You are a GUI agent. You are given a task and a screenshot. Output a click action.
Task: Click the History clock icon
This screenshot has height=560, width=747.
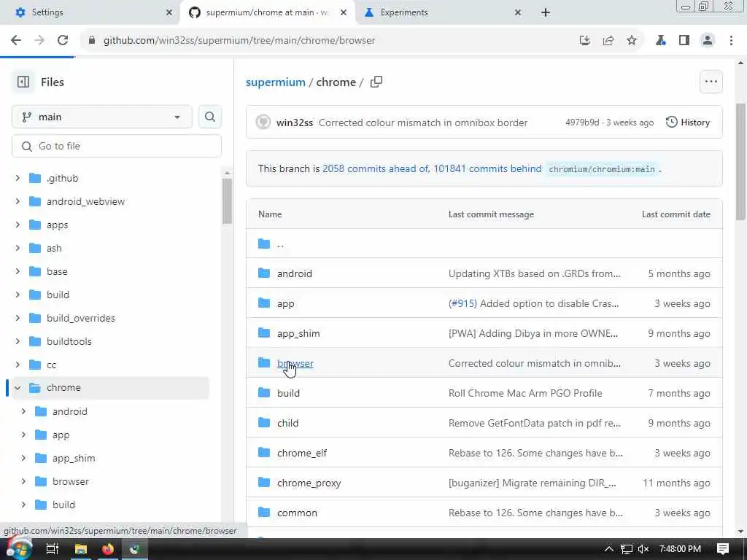pos(671,122)
